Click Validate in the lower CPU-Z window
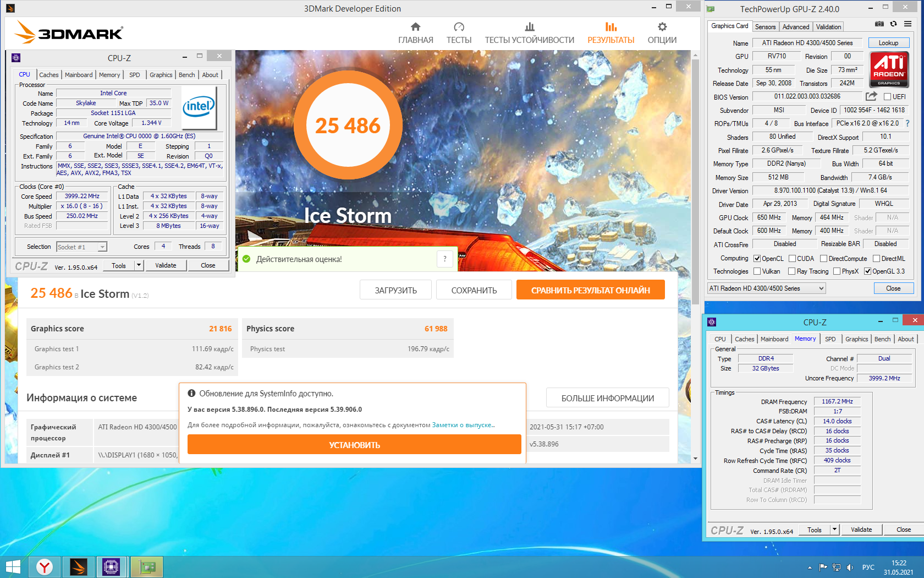 pos(861,530)
